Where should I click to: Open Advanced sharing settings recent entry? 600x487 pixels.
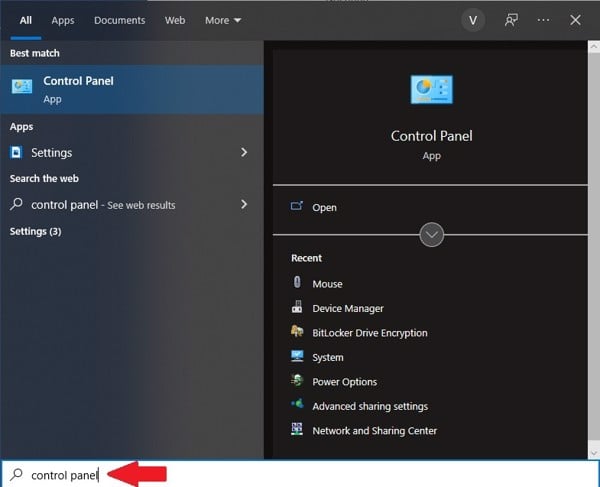coord(370,406)
